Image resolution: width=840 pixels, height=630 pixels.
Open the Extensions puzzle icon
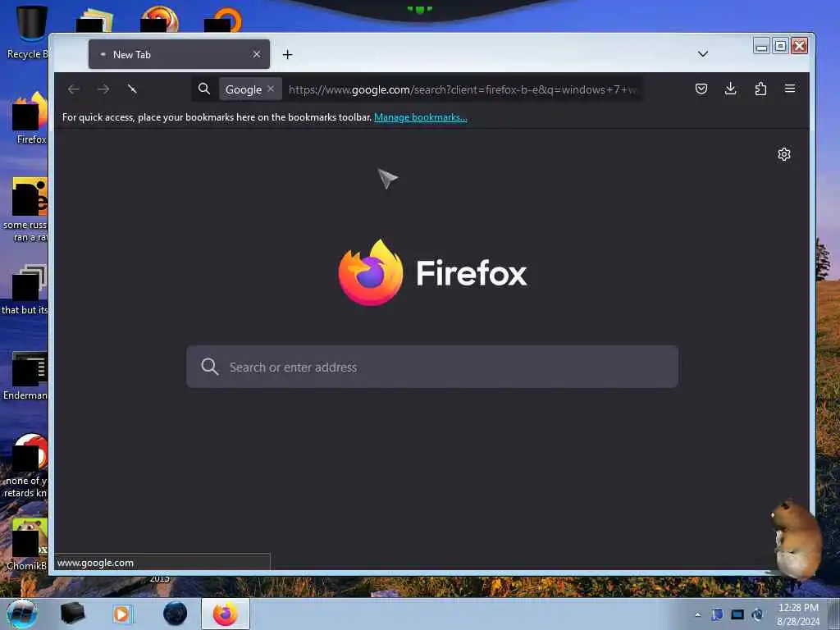pos(760,89)
